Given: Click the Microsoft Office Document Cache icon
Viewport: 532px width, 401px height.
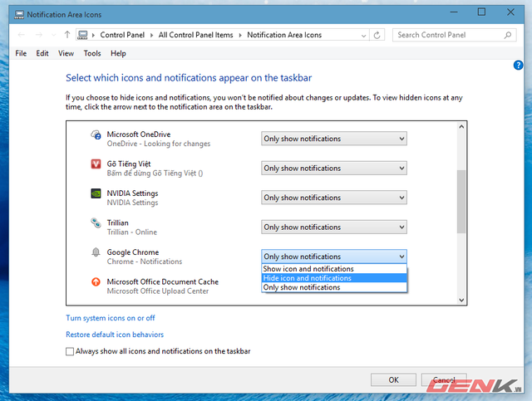Looking at the screenshot, I should click(x=96, y=281).
